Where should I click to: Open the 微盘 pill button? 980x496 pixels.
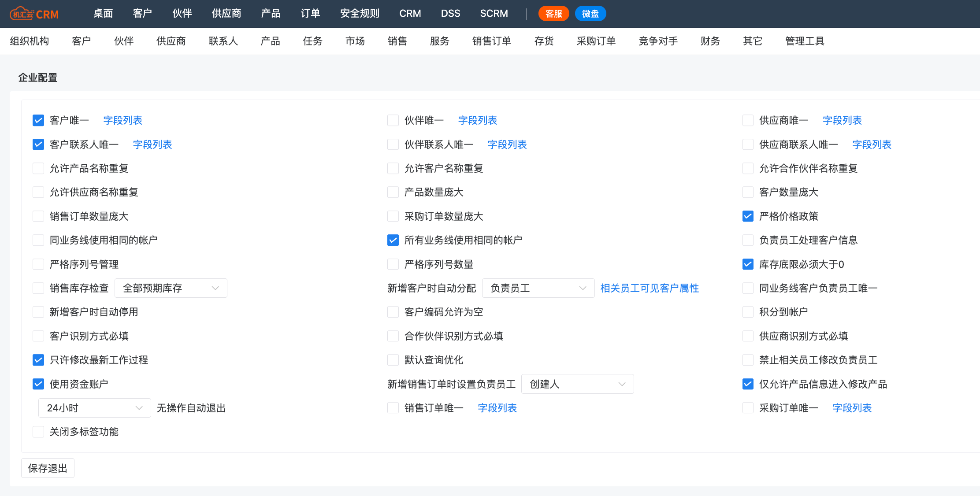pos(590,14)
